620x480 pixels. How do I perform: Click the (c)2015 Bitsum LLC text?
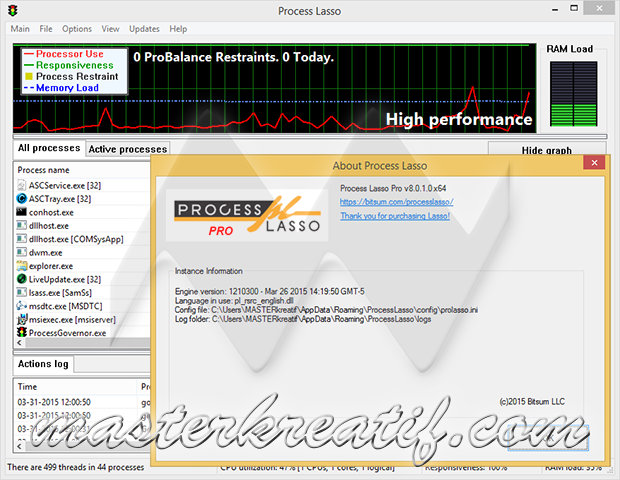[532, 401]
